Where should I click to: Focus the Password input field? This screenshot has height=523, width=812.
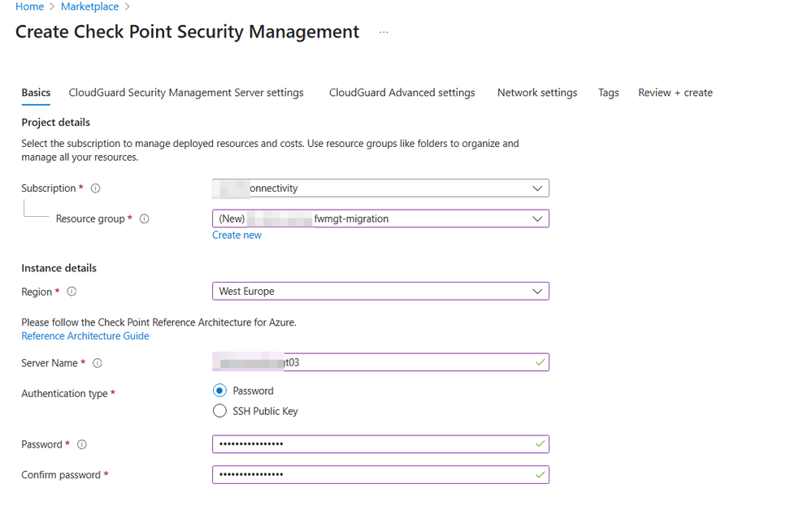pos(380,444)
